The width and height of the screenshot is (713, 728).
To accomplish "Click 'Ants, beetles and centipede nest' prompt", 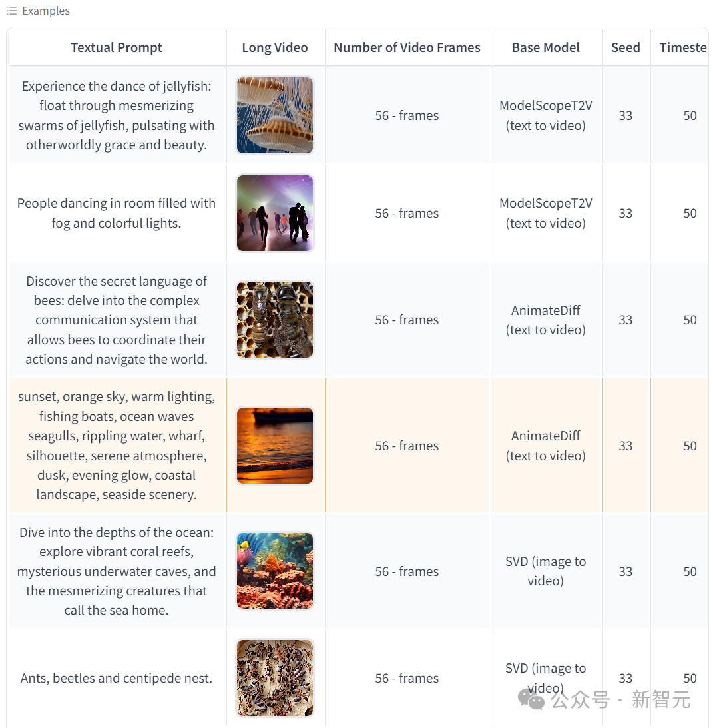I will [117, 678].
